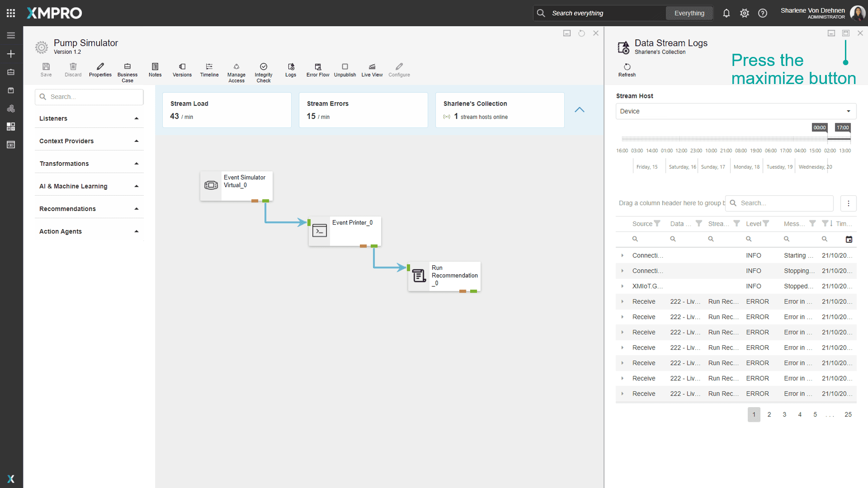868x488 pixels.
Task: Go to page 3 of logs
Action: [784, 414]
